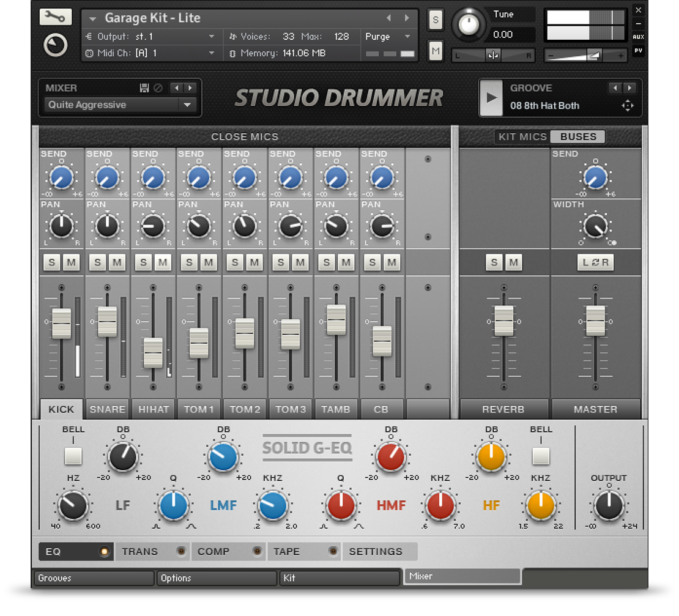Click the reset mixer preset icon
This screenshot has height=616, width=679.
click(158, 88)
